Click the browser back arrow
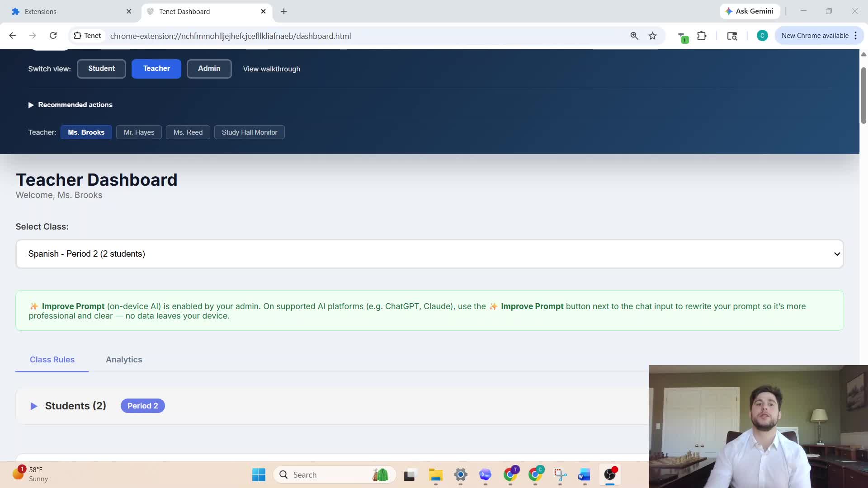Image resolution: width=868 pixels, height=488 pixels. (x=13, y=36)
